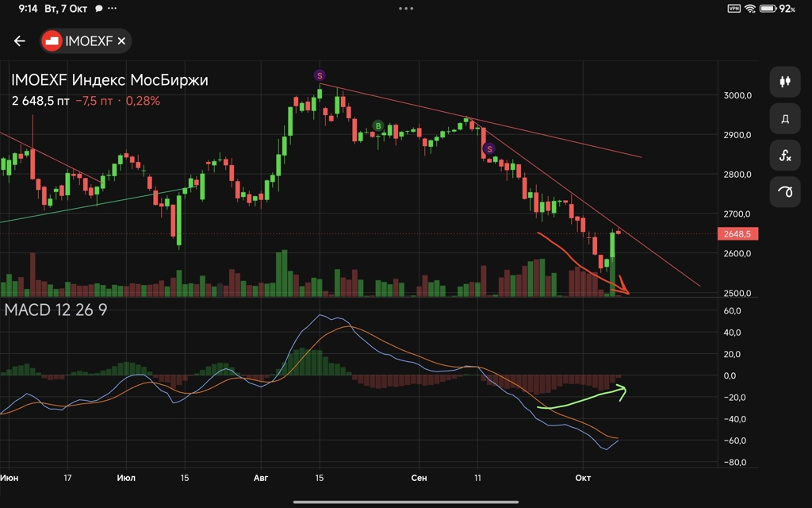812x508 pixels.
Task: Close the IMOEXF ticker chip
Action: [121, 41]
